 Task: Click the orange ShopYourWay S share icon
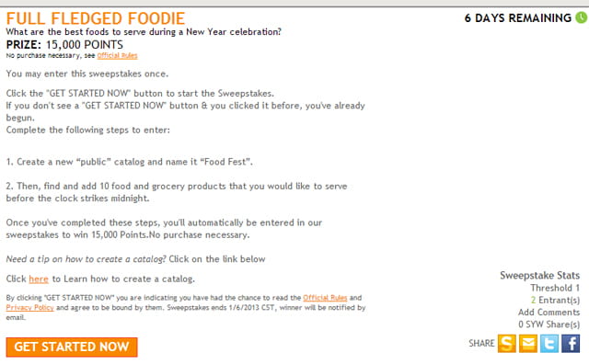tap(507, 344)
